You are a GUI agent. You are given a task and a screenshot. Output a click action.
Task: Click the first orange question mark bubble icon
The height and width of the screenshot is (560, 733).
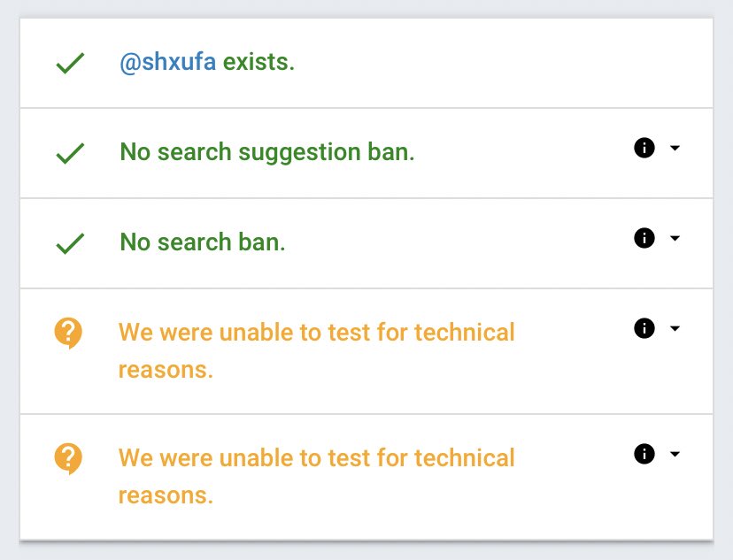[68, 334]
